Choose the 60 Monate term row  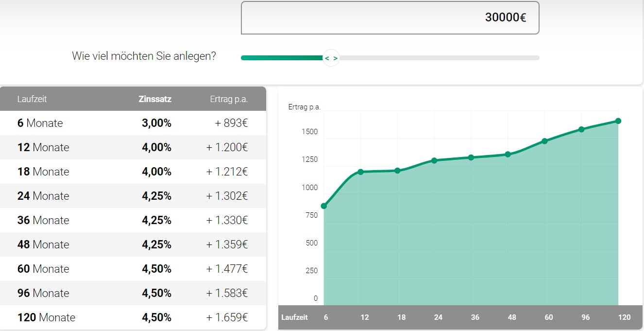coord(133,269)
